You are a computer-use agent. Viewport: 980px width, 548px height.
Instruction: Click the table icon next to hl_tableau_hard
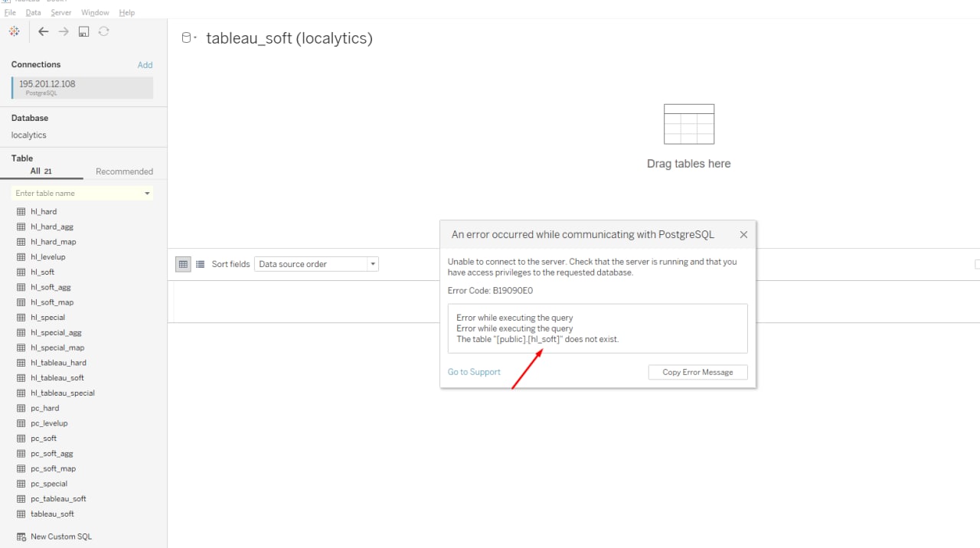21,363
